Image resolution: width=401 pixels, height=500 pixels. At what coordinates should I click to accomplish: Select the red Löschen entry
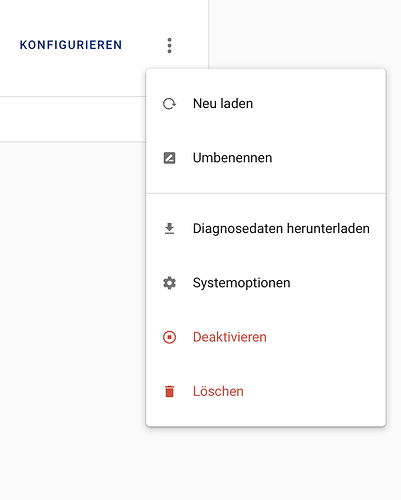[x=266, y=391]
